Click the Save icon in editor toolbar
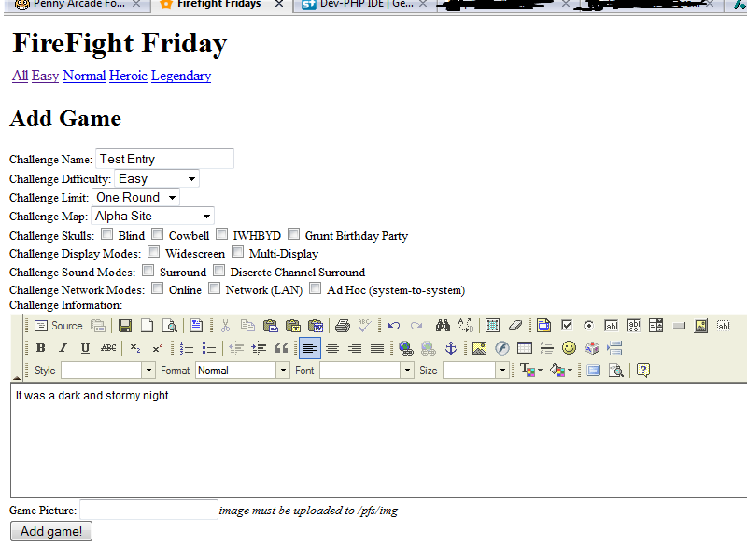The height and width of the screenshot is (560, 747). (124, 326)
